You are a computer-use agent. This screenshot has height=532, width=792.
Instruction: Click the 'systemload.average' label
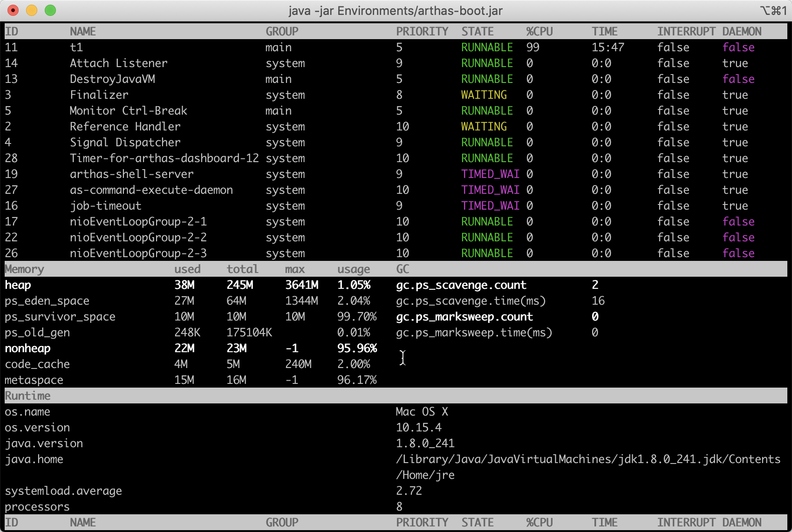[63, 491]
